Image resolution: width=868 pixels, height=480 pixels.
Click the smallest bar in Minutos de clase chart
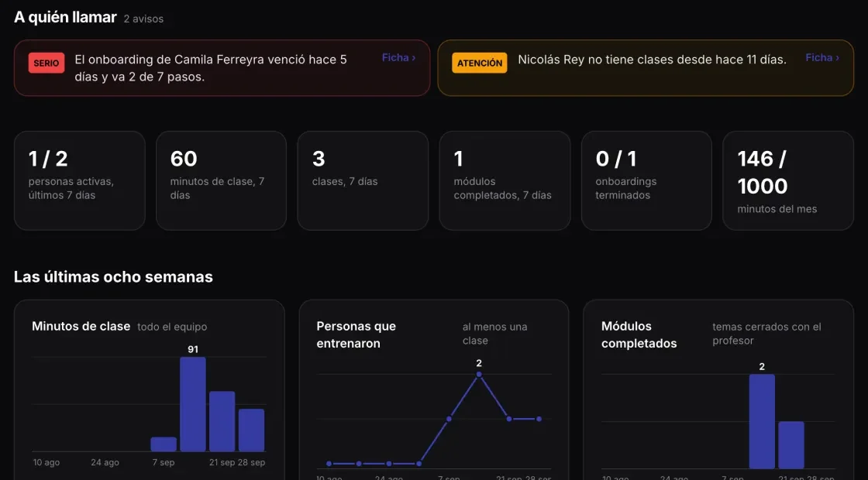click(x=164, y=444)
